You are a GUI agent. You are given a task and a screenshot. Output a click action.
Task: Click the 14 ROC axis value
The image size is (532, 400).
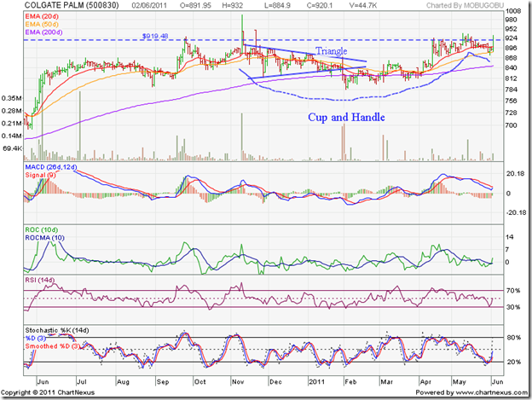[x=509, y=237]
